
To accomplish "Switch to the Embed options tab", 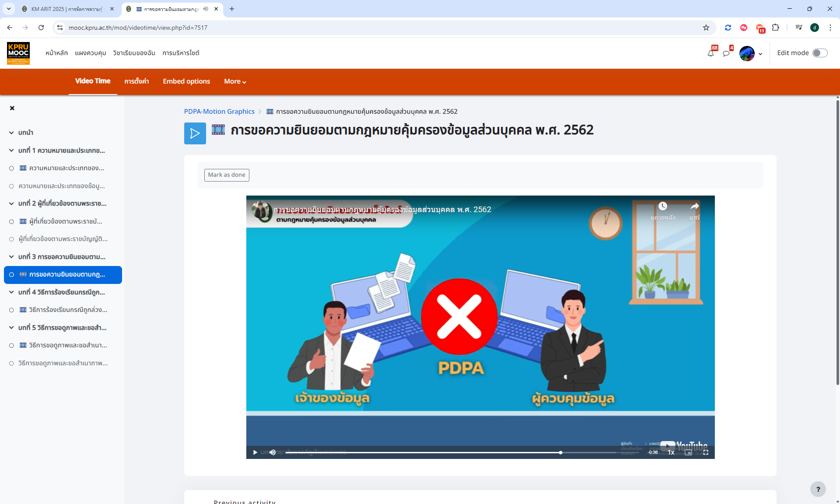I will [x=186, y=81].
